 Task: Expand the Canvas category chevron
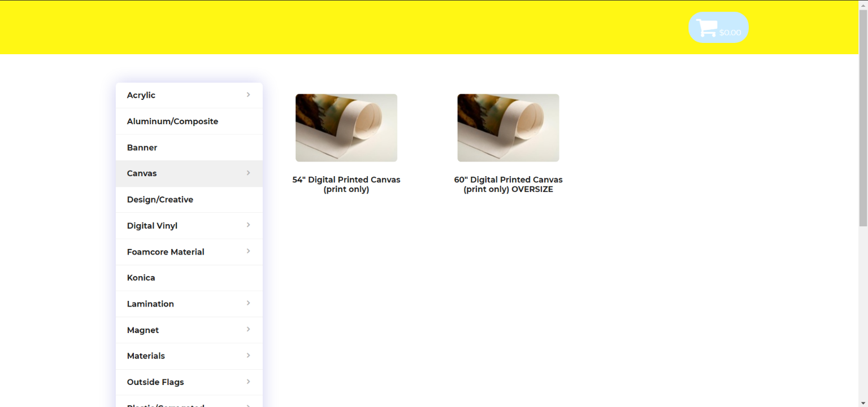pyautogui.click(x=248, y=173)
